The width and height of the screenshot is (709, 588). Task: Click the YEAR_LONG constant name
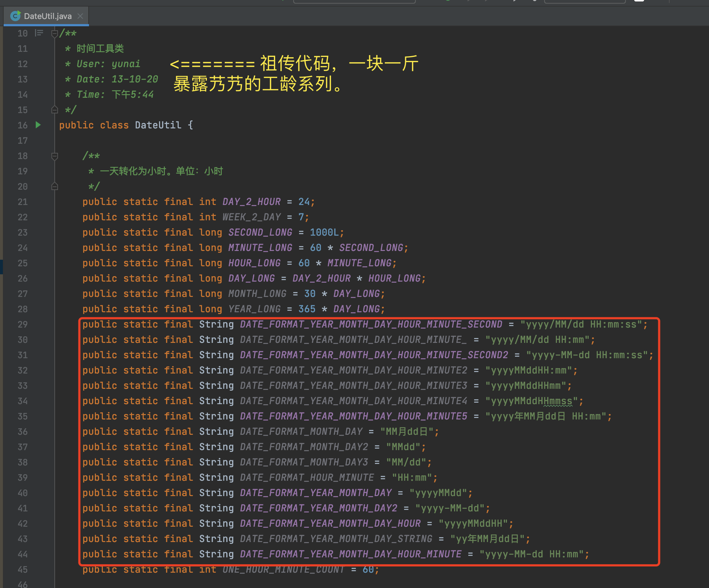coord(254,309)
